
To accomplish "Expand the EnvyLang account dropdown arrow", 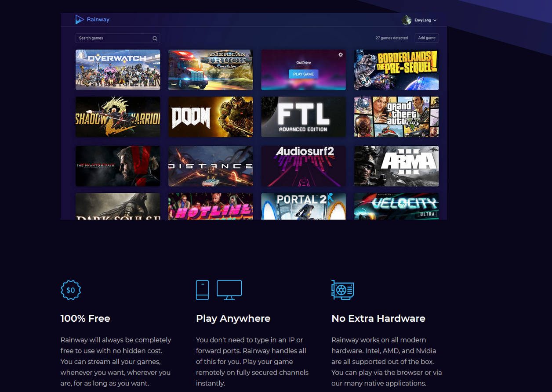I will tap(435, 21).
